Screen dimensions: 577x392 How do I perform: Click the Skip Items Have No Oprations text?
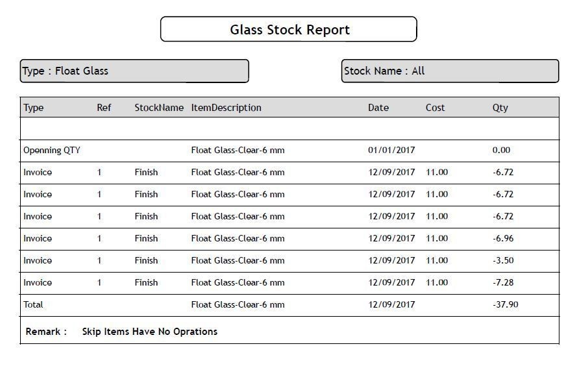pyautogui.click(x=149, y=332)
